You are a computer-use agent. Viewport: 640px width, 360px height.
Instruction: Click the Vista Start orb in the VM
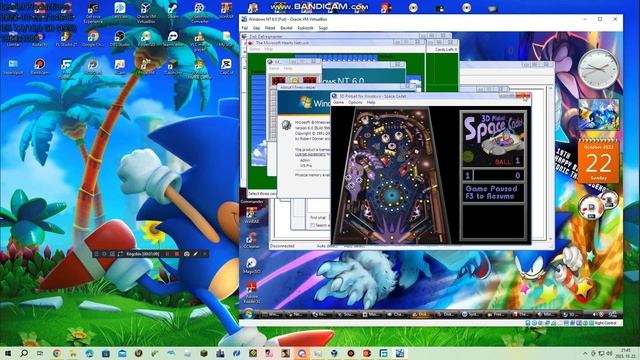[x=248, y=314]
